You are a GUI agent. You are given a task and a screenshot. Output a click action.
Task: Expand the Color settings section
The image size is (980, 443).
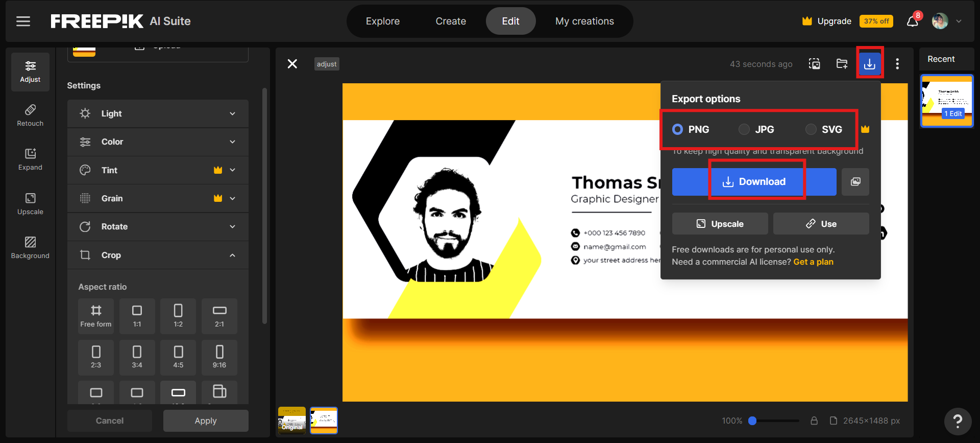tap(158, 142)
